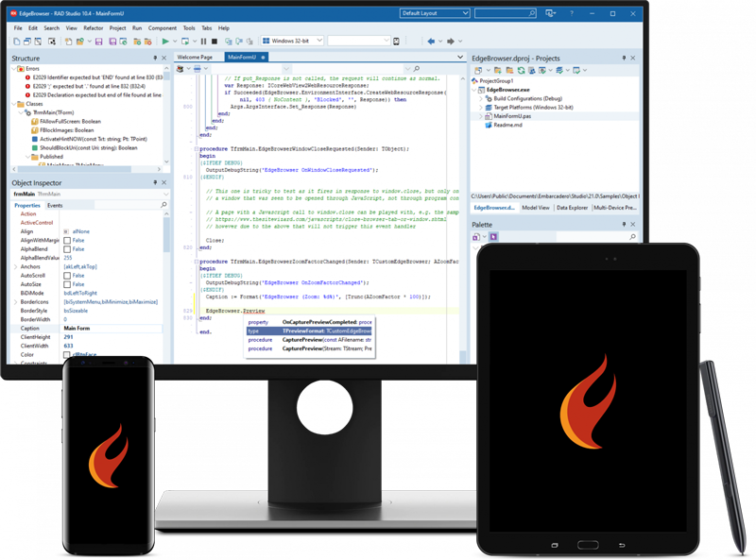756x560 pixels.
Task: Click the search icon in Object Inspector
Action: point(165,205)
